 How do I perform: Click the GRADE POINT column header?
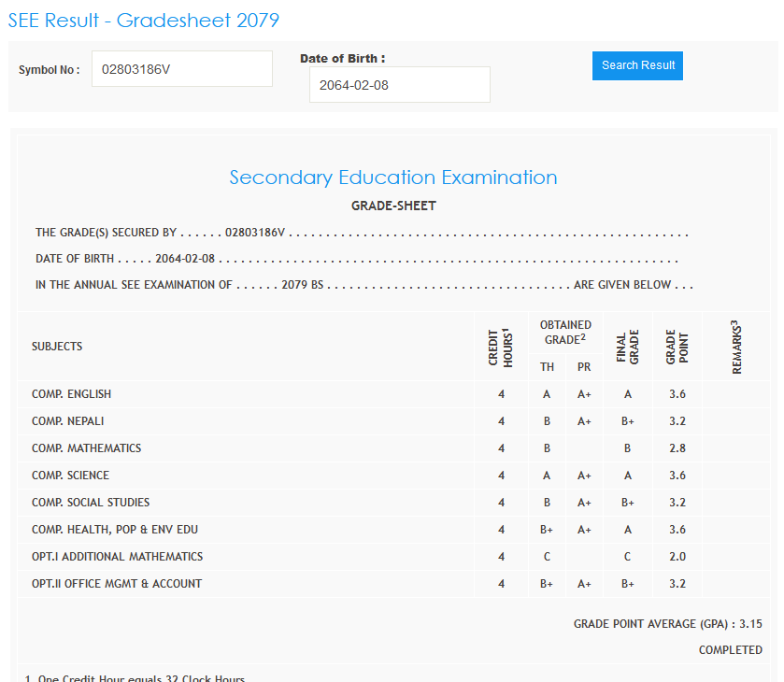(677, 347)
